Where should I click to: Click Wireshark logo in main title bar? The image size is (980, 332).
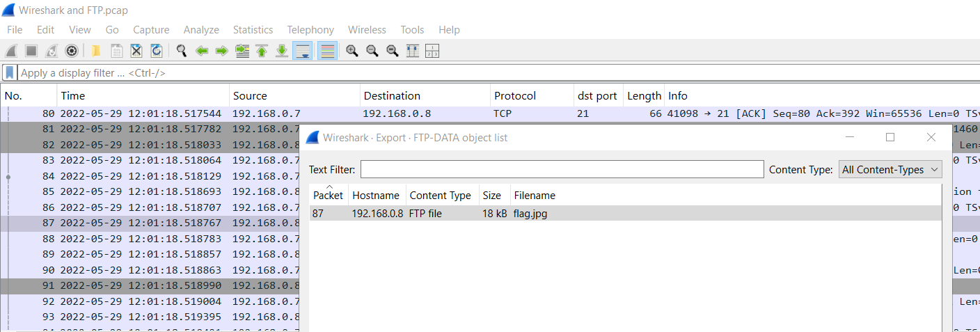(9, 10)
